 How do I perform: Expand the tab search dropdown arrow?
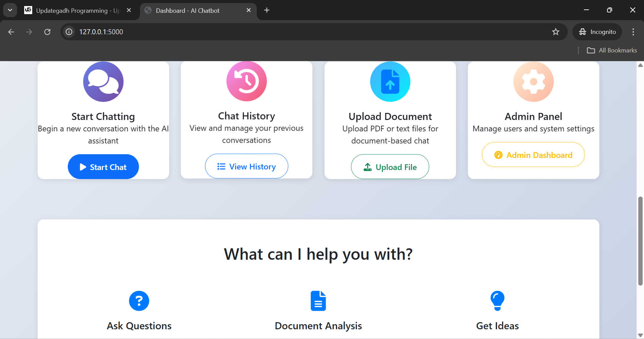pyautogui.click(x=10, y=10)
